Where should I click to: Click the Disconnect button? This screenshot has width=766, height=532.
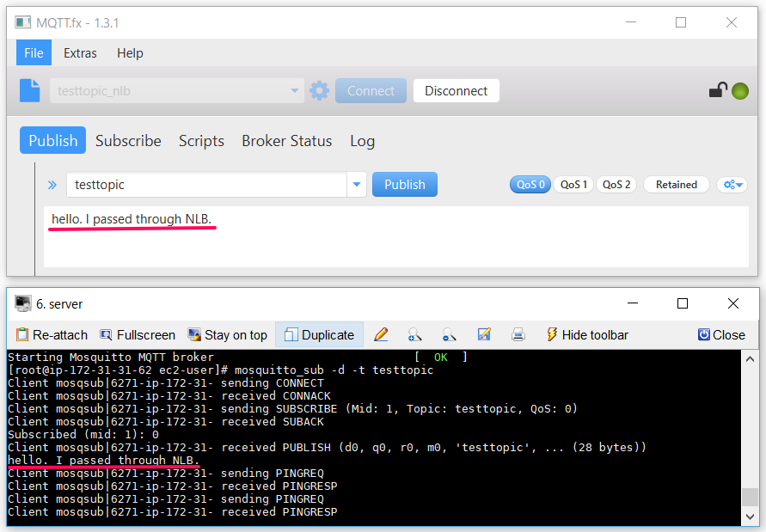457,91
